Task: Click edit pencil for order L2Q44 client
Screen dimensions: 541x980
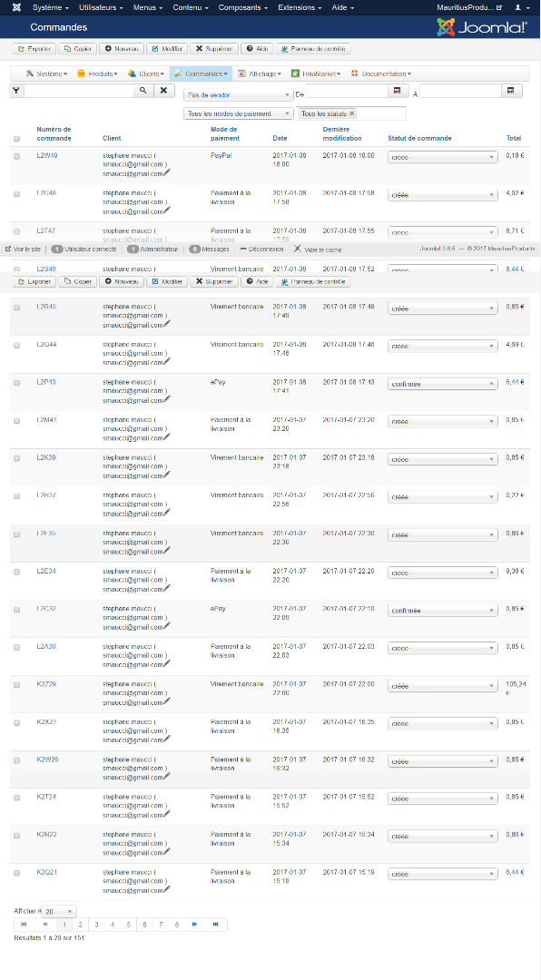Action: 167,361
